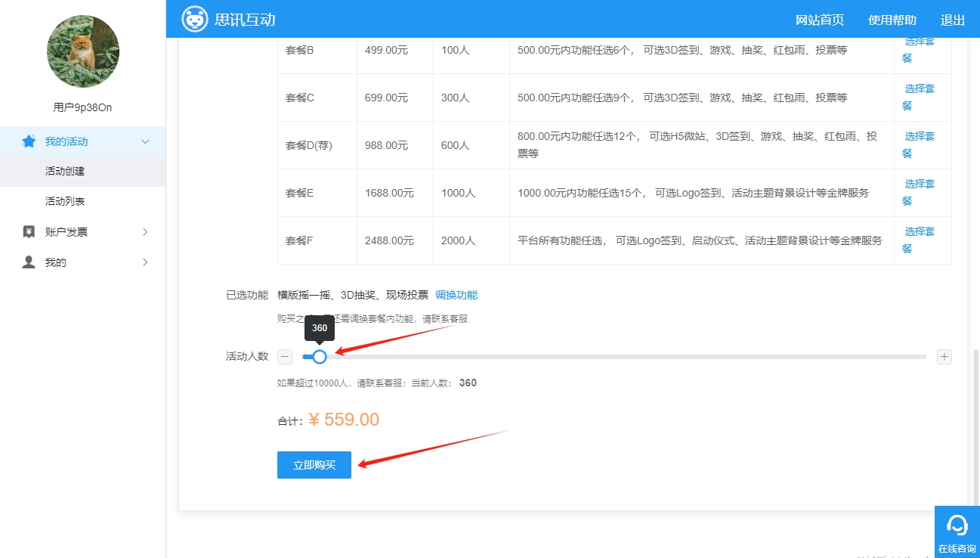This screenshot has width=980, height=558.
Task: Open 活动列表 in the sidebar
Action: [x=65, y=202]
